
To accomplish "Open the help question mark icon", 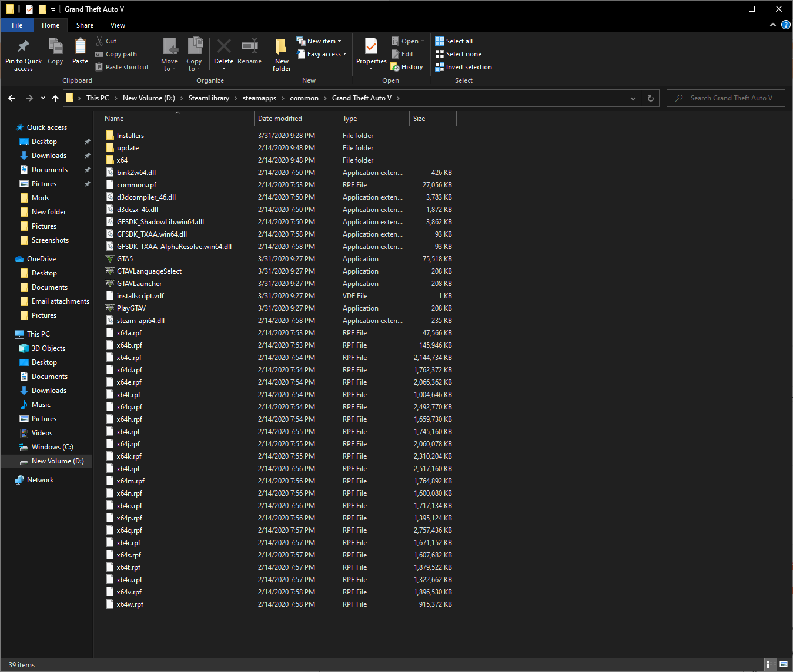I will (785, 25).
